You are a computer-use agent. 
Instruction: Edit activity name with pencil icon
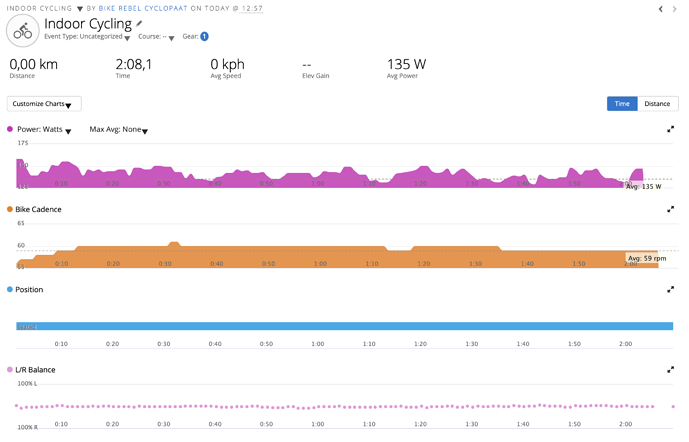pyautogui.click(x=139, y=23)
